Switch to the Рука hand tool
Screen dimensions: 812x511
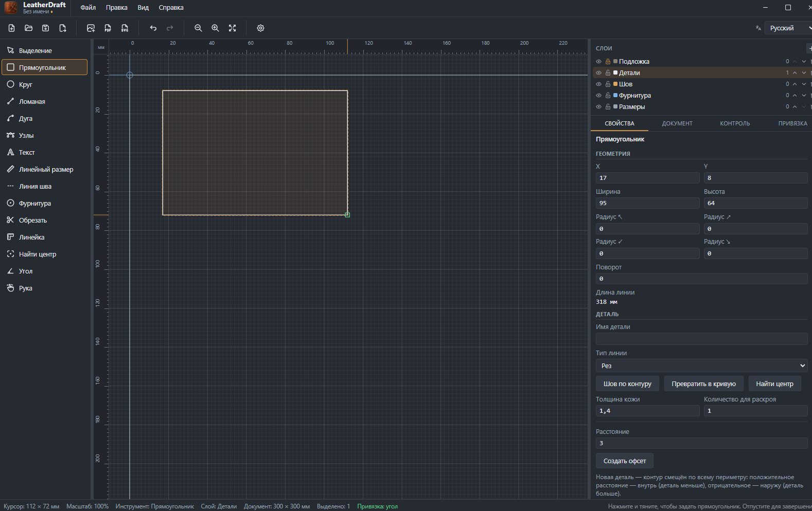tap(45, 288)
